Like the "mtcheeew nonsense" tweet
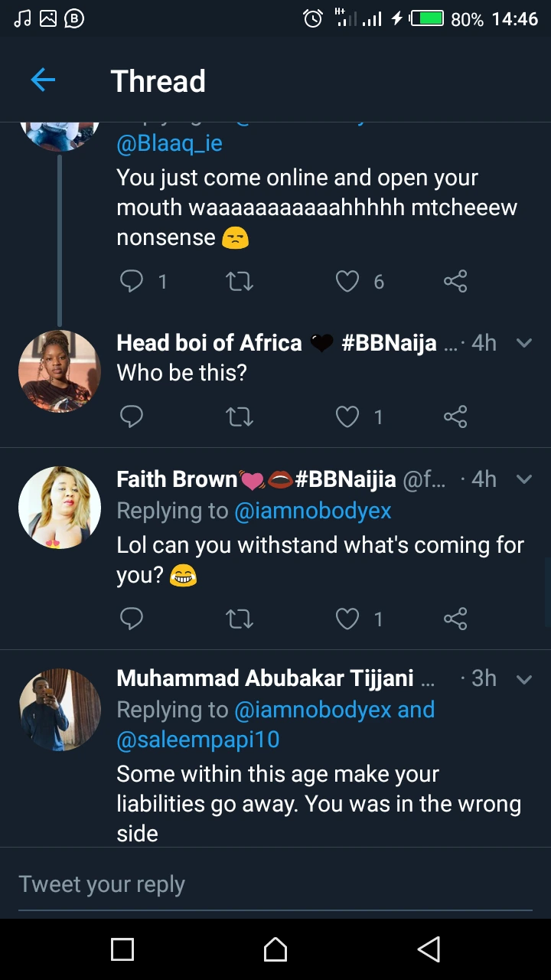This screenshot has width=551, height=980. coord(347,282)
